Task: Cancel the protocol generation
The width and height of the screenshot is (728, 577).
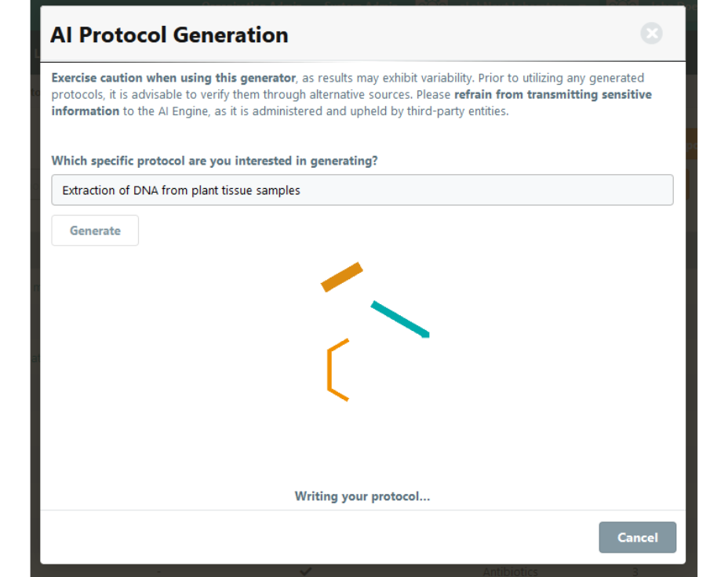Action: click(x=638, y=537)
